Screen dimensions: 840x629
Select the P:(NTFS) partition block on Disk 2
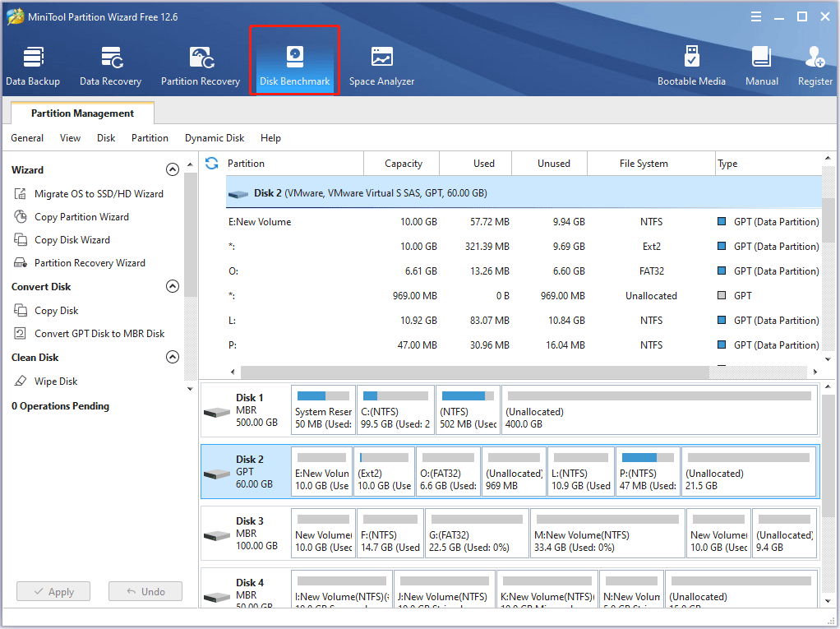click(x=648, y=473)
